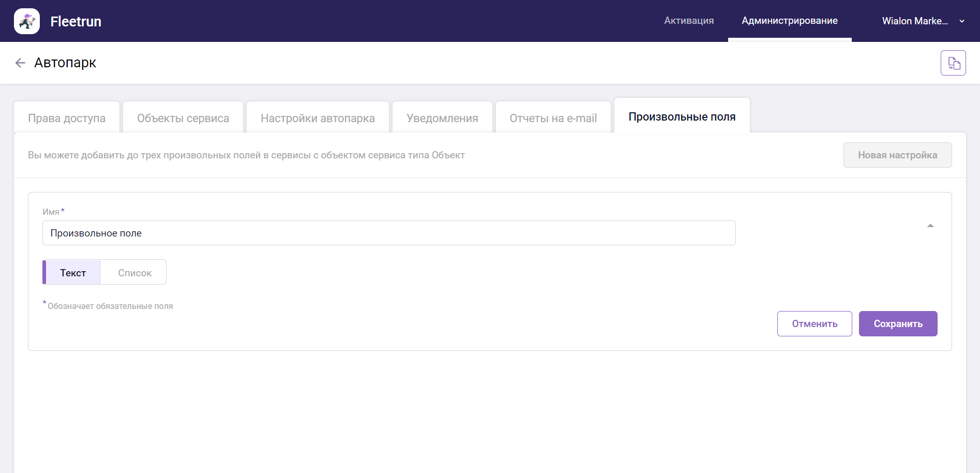Switch to the Уведомления tab
Screen dimensions: 980x473
pyautogui.click(x=442, y=117)
